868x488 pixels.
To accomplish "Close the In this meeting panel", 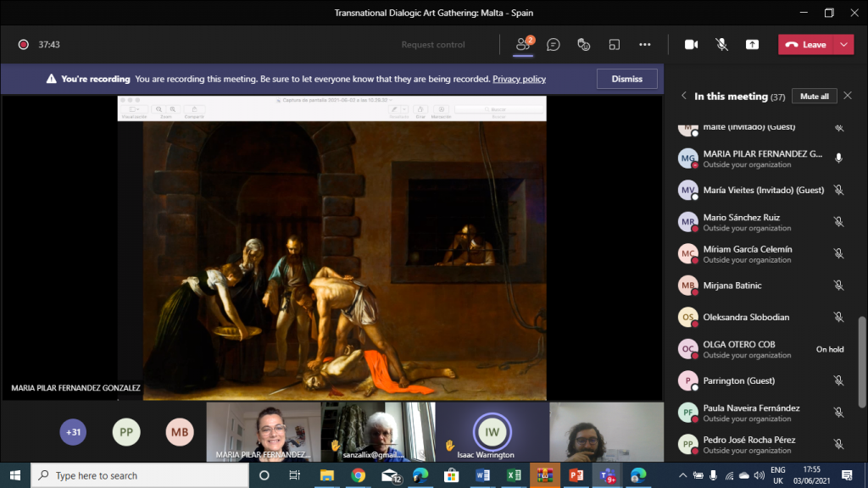I will [848, 96].
